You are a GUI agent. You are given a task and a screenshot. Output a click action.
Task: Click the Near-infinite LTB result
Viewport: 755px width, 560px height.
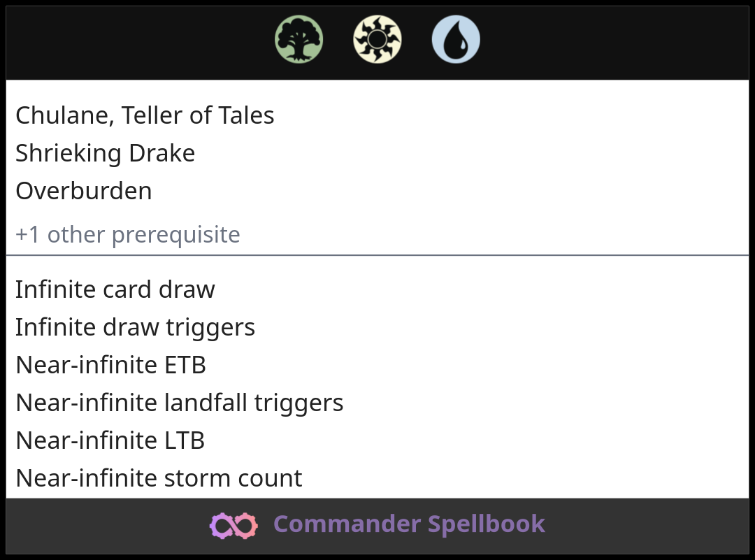[110, 440]
